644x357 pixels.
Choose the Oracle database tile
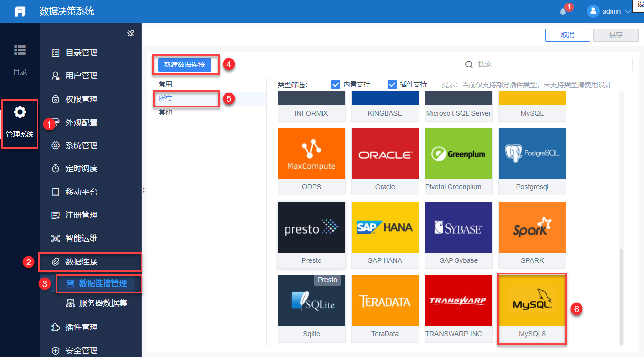coord(385,162)
